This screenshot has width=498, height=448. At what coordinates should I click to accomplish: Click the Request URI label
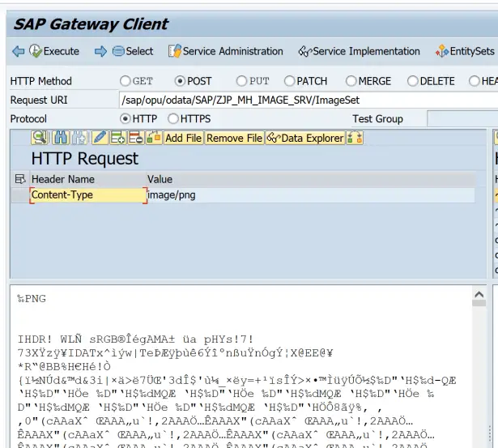tap(39, 100)
